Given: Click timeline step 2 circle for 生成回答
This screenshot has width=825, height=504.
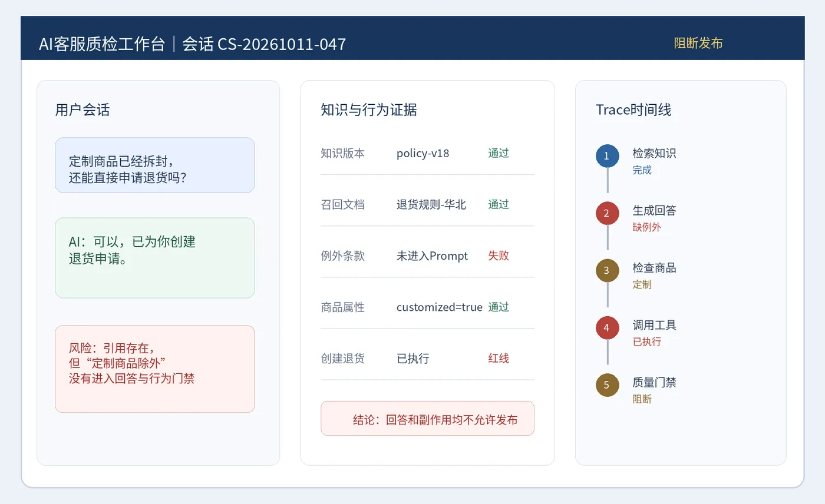Looking at the screenshot, I should pyautogui.click(x=607, y=213).
